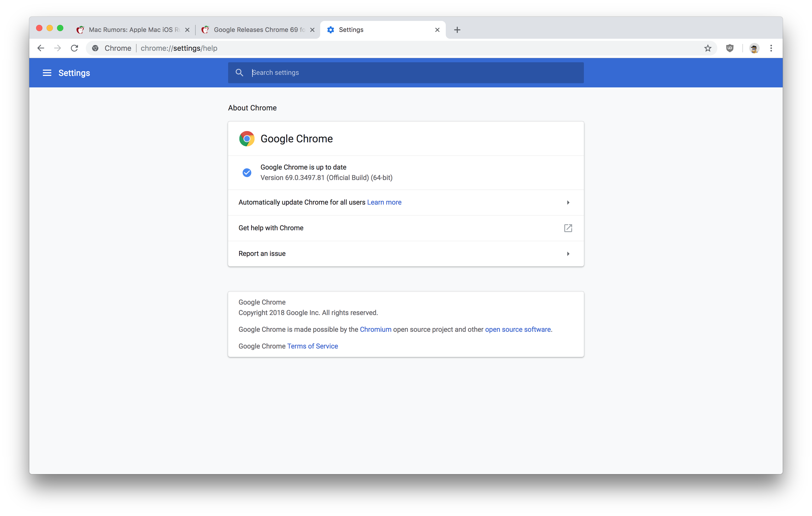Bookmark this page with the star icon

(707, 48)
